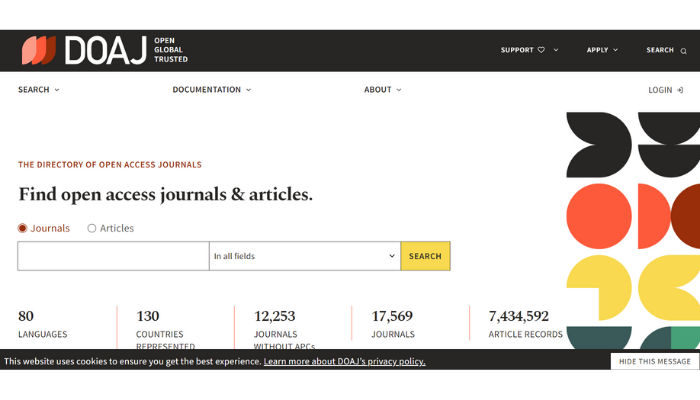Click the login arrow icon
Screen dimensions: 700x400
680,90
